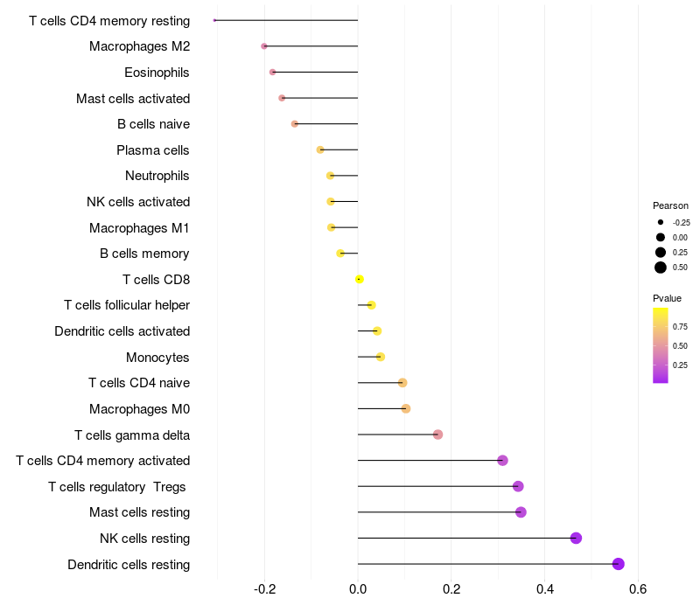This screenshot has width=700, height=612.
Task: Click the Pvalue legend title
Action: [x=667, y=298]
